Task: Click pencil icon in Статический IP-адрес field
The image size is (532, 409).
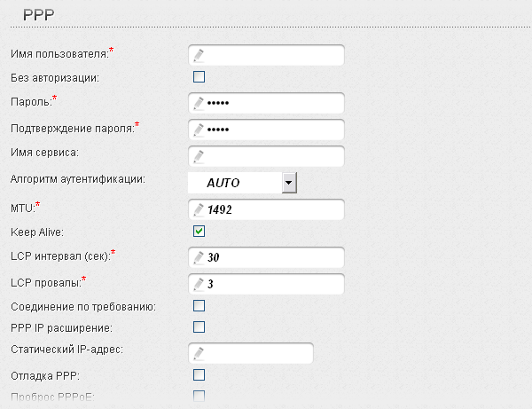Action: pyautogui.click(x=199, y=353)
